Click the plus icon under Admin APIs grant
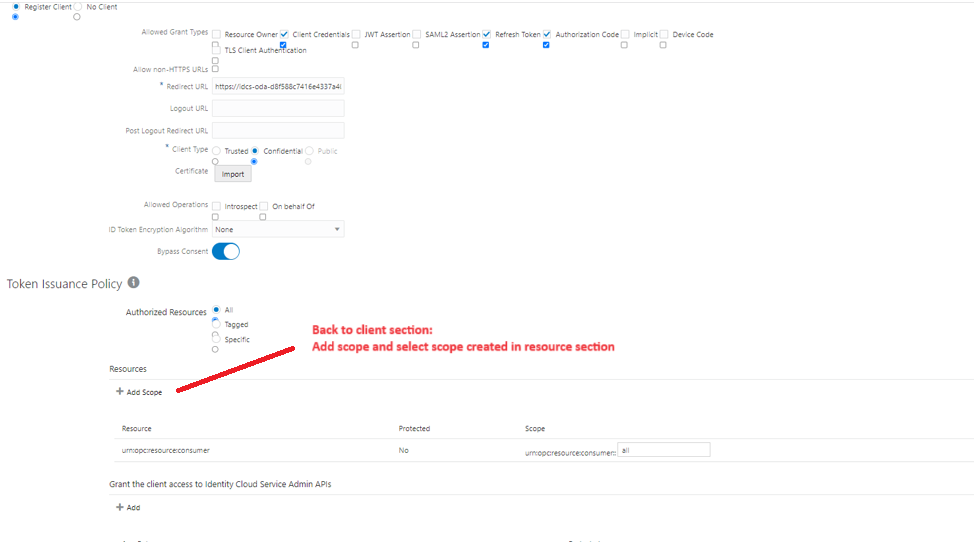Image resolution: width=974 pixels, height=542 pixels. [x=120, y=507]
